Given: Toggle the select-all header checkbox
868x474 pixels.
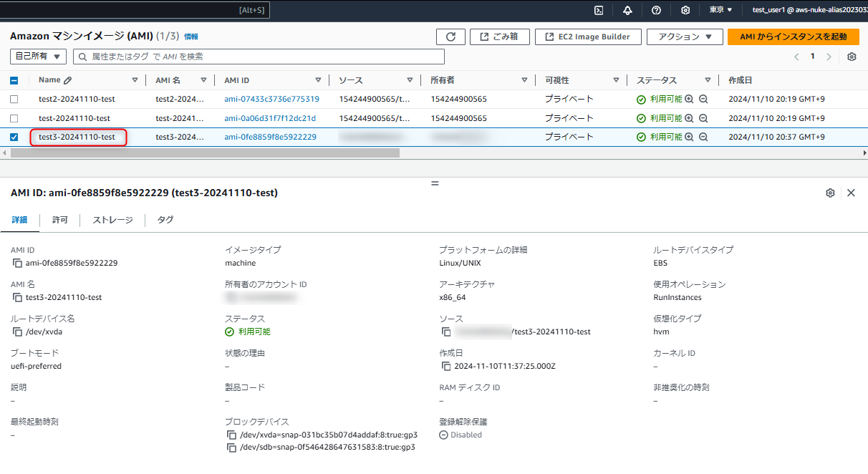Looking at the screenshot, I should pyautogui.click(x=14, y=80).
